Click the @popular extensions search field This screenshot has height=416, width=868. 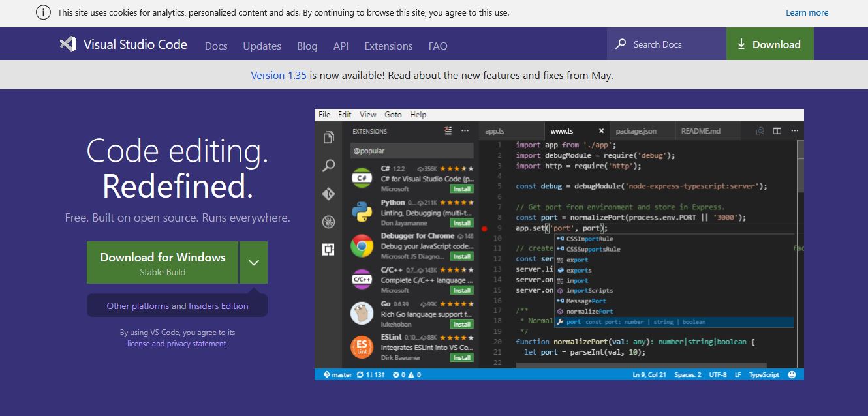tap(411, 151)
